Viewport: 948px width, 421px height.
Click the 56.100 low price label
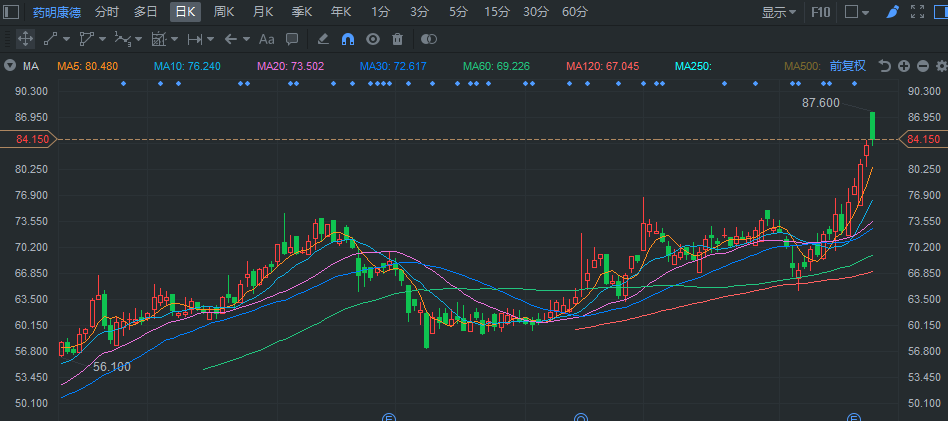[112, 367]
